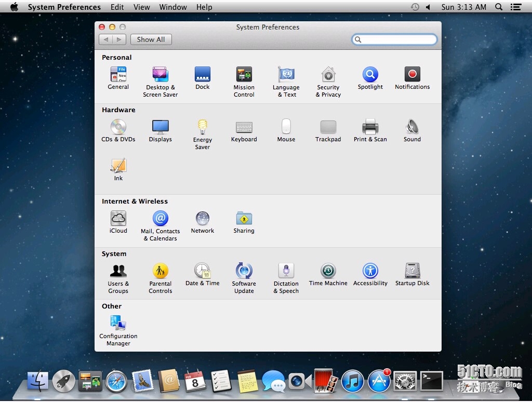The height and width of the screenshot is (402, 532).
Task: Open Messages from the Dock
Action: (x=273, y=381)
